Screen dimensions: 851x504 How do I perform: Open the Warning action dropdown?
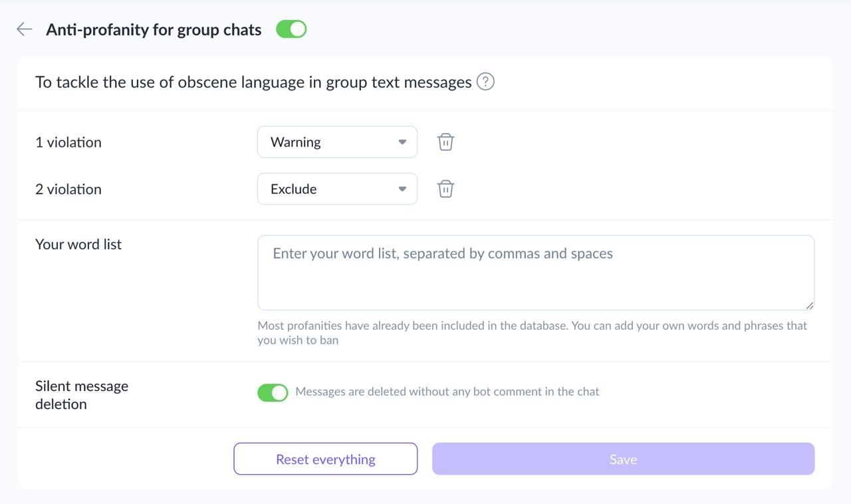click(x=337, y=142)
